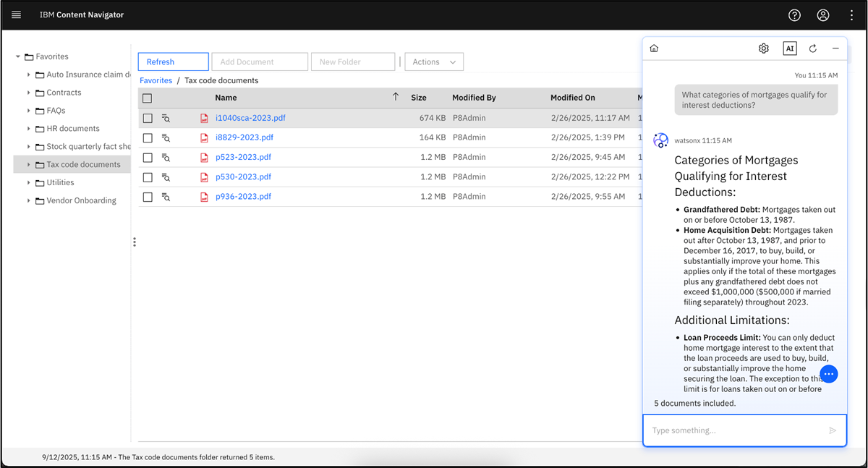Open the vertical dots overflow menu
Viewport: 868px width, 468px height.
851,15
